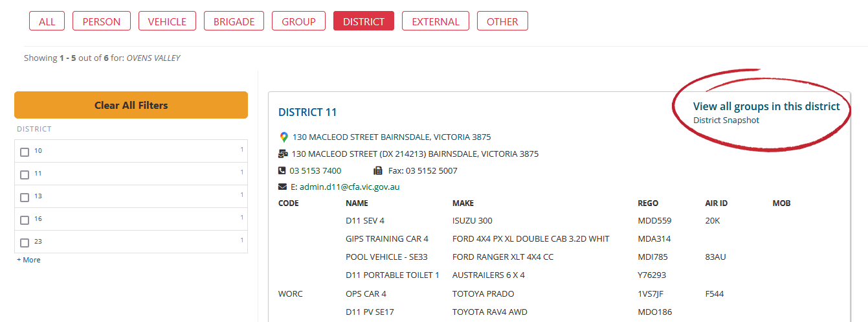Tick the district 11 checkbox
This screenshot has width=868, height=322.
(x=25, y=175)
